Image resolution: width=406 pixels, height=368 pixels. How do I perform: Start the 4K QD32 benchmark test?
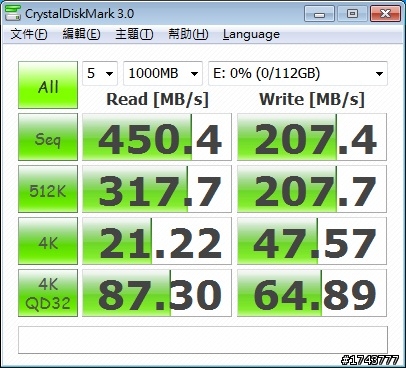point(48,293)
